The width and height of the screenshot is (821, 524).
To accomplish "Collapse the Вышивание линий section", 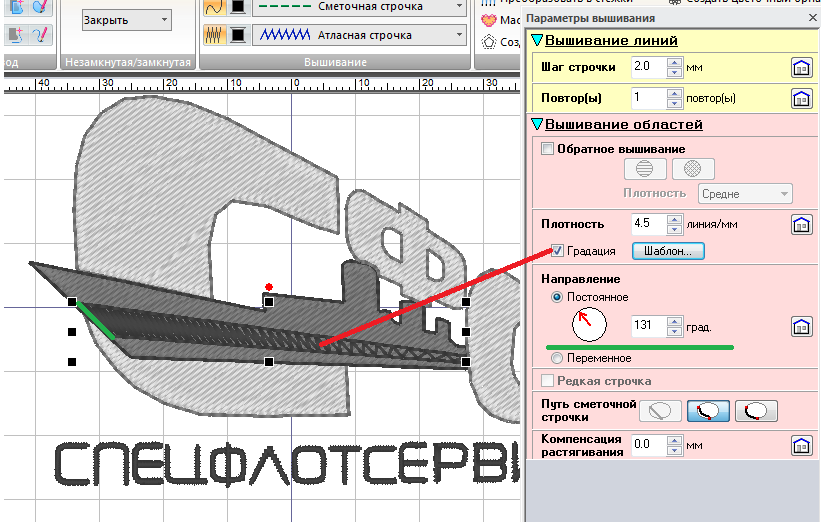I will tap(537, 40).
